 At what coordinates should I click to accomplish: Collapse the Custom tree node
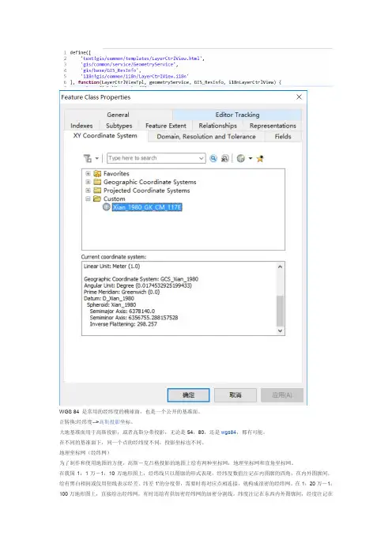click(x=88, y=199)
